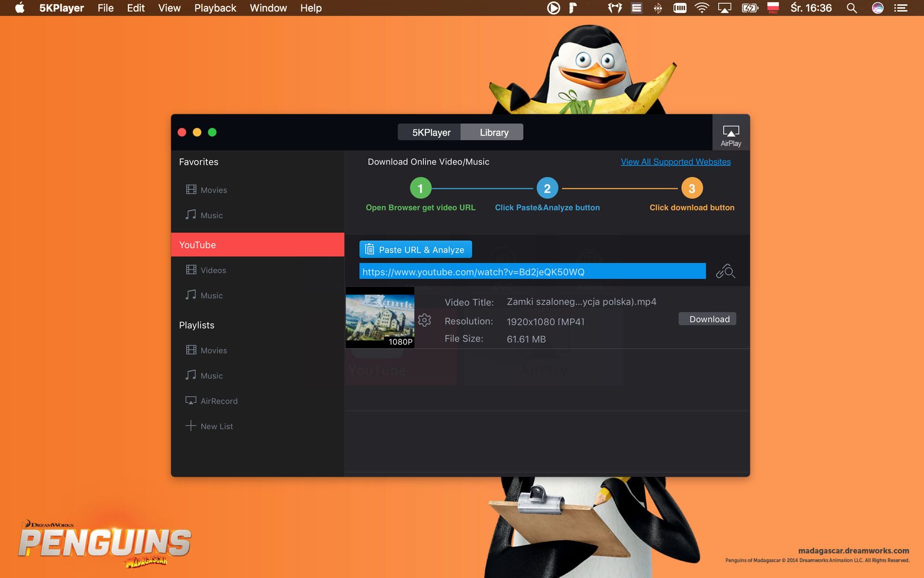Click the bow tie Bartender icon in the menu bar
Screen dimensions: 924x578
pos(615,8)
